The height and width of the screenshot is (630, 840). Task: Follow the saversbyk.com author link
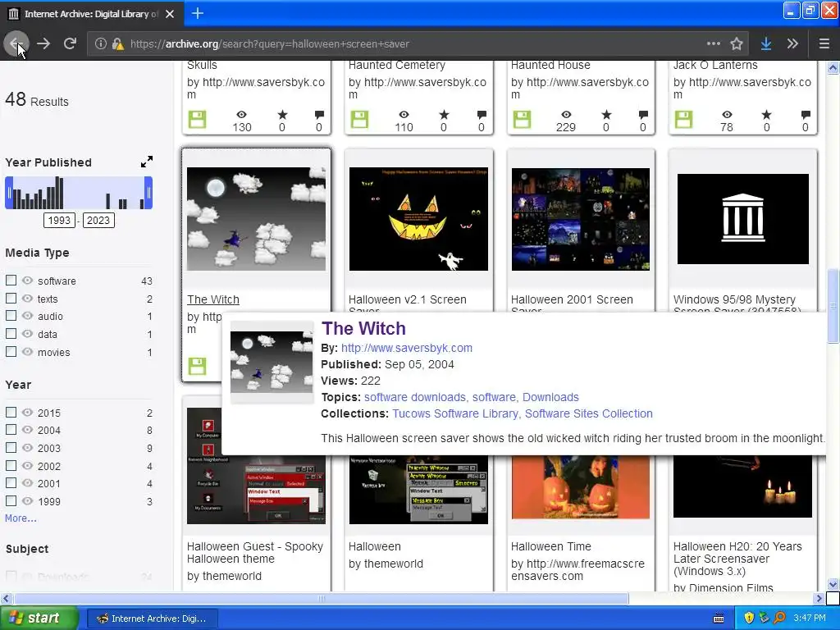(407, 348)
